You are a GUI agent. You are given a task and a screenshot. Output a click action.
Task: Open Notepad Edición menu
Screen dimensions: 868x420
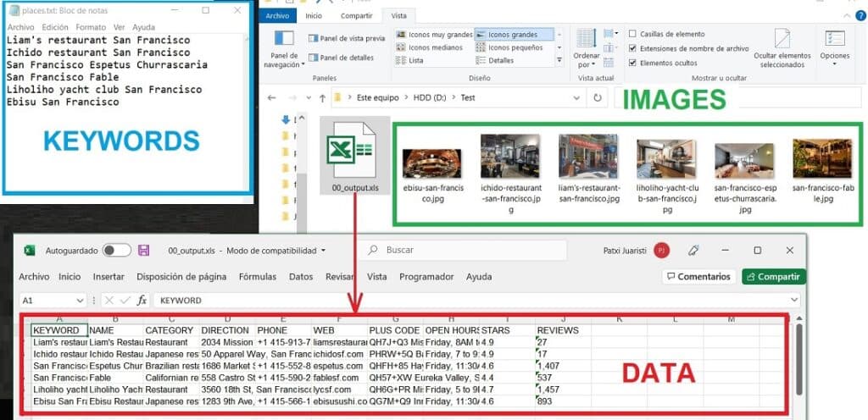coord(55,27)
